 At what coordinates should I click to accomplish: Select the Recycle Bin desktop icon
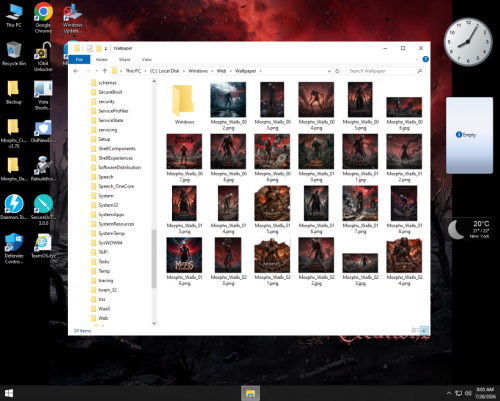tap(14, 54)
